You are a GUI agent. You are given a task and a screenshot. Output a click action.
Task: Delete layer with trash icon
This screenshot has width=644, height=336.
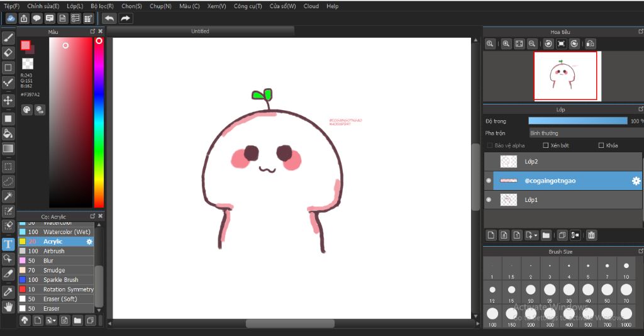tap(591, 235)
